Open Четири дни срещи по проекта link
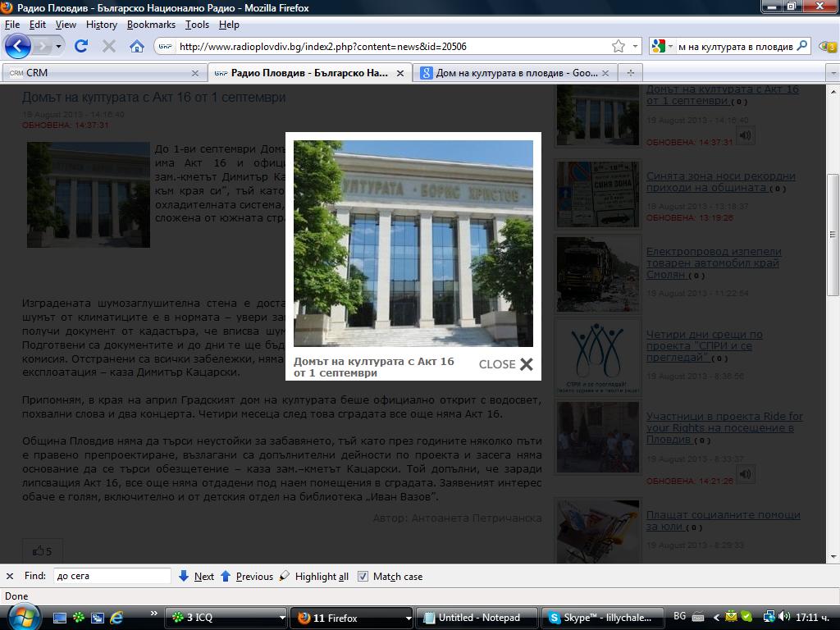The height and width of the screenshot is (630, 840). tap(704, 346)
